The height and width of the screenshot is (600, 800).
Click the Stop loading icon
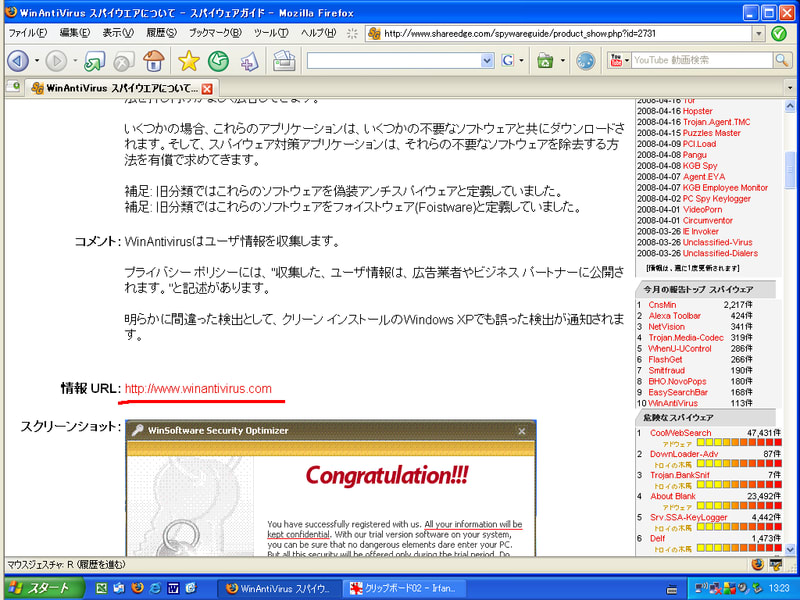pyautogui.click(x=124, y=61)
